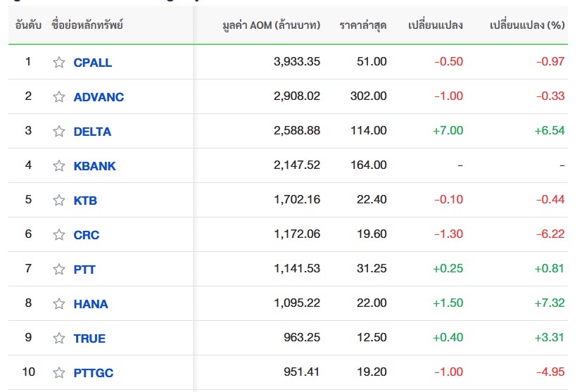
Task: Select CRC percent change -6.22
Action: pyautogui.click(x=550, y=234)
